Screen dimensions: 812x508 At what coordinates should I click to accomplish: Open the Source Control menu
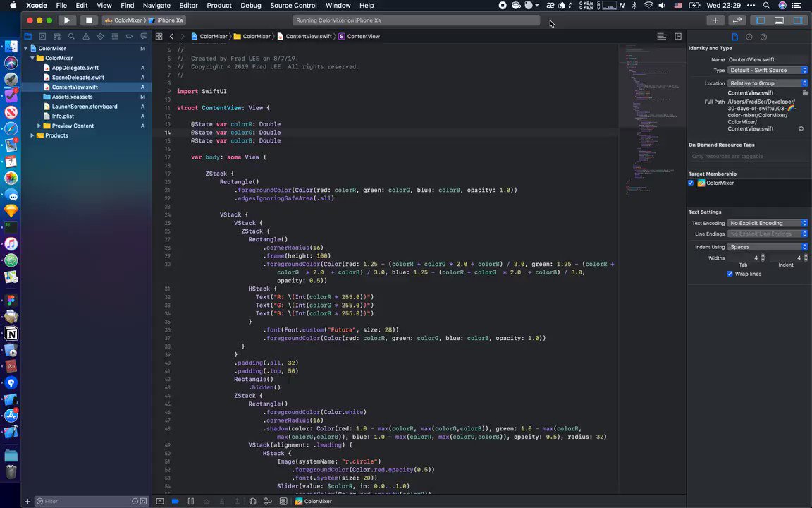(x=293, y=5)
